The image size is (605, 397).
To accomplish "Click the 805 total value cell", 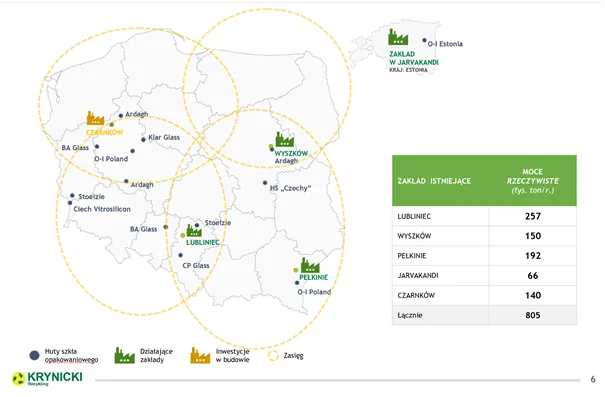I will 533,315.
